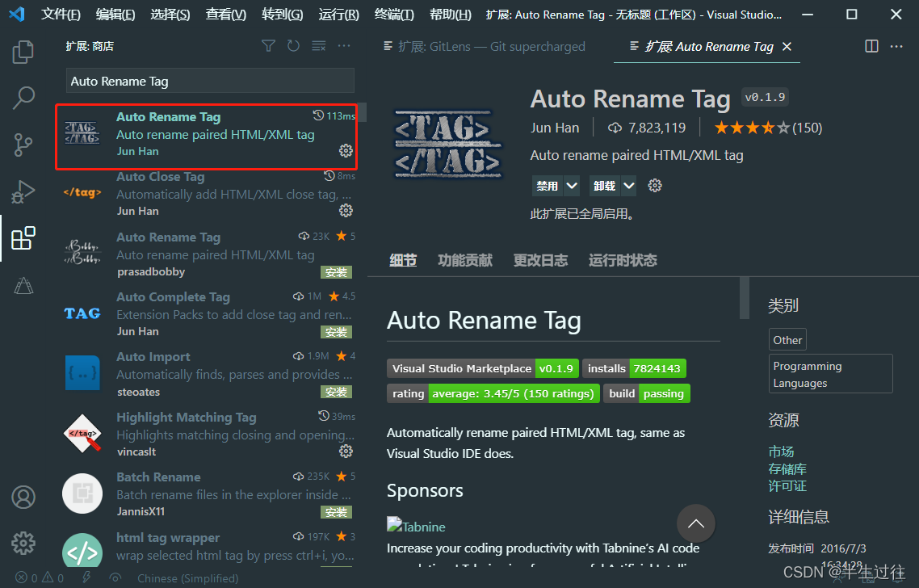Switch to GitLens extension tab
919x588 pixels.
coord(484,46)
